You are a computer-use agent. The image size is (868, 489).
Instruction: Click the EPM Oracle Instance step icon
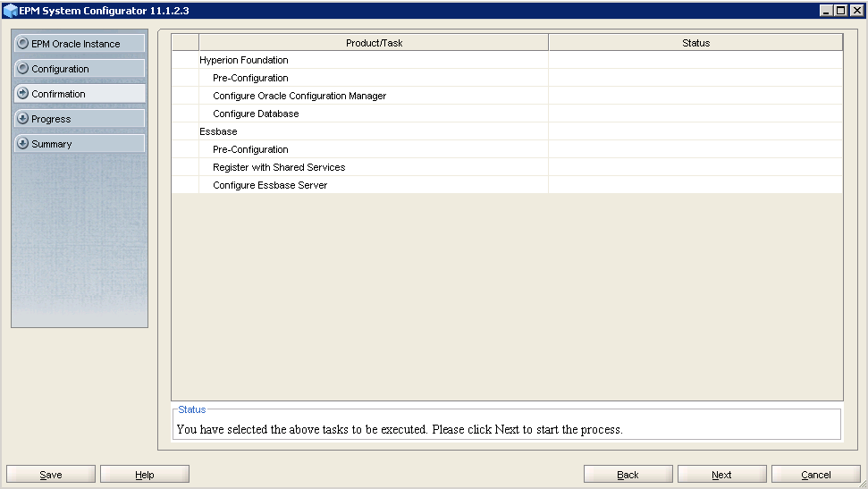coord(22,43)
